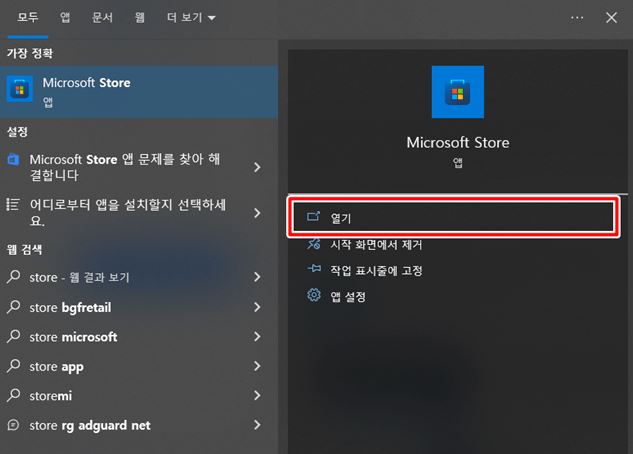Expand arrow for store bgfretail
Screen dimensions: 633x454
[257, 307]
